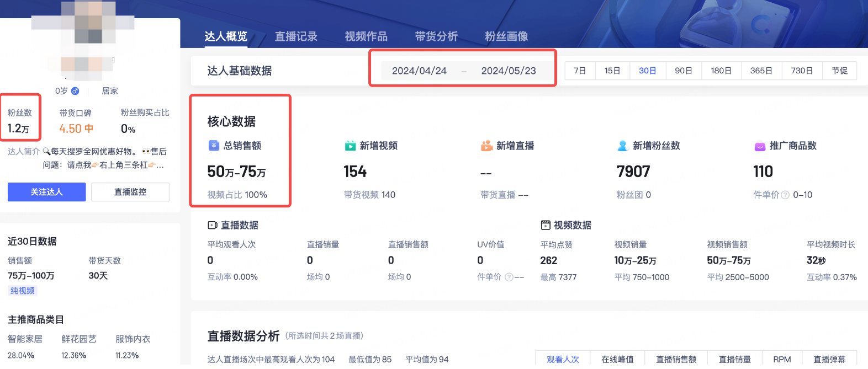Screen dimensions: 868x369
Task: Open the start date 2024/04/24 picker
Action: pos(419,71)
